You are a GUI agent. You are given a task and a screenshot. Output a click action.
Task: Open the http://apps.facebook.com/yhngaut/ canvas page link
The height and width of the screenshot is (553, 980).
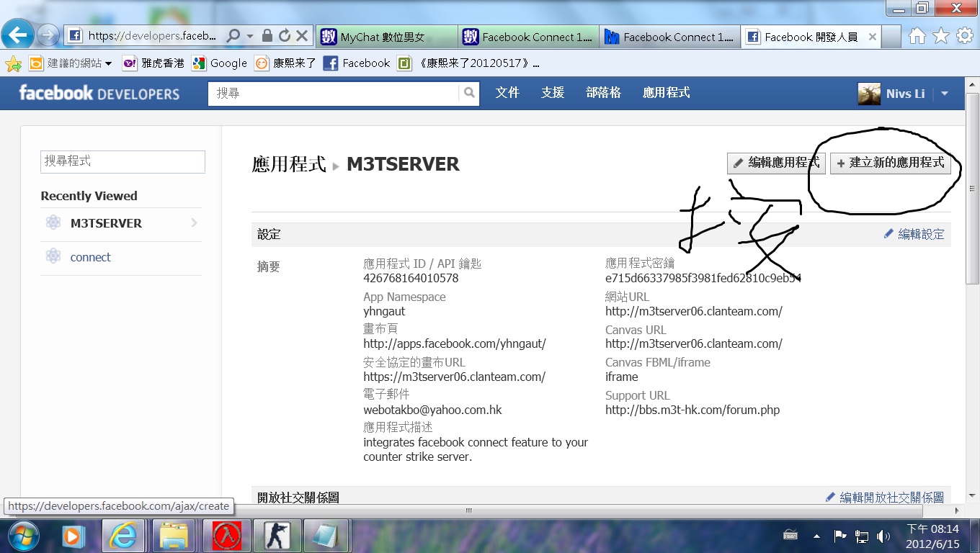point(455,343)
